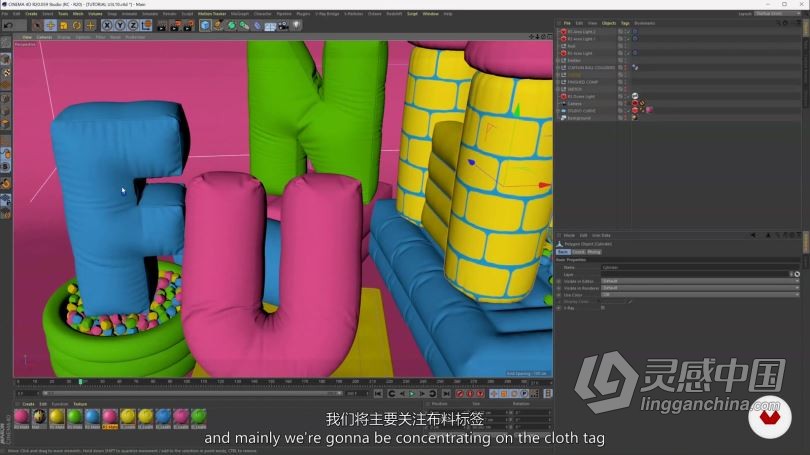810x455 pixels.
Task: Click the object Name input field
Action: click(700, 268)
